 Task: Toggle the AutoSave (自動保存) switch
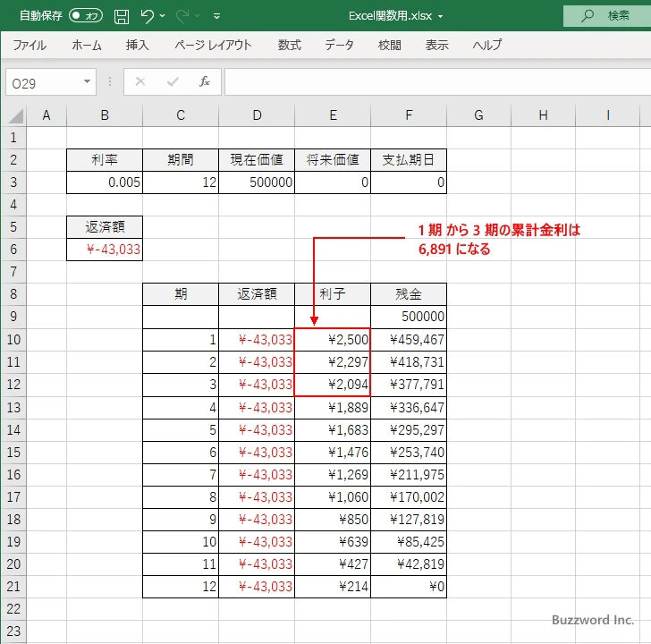pos(86,16)
